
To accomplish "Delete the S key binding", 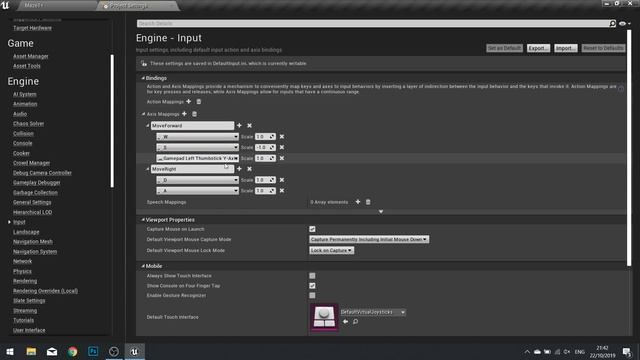I will click(282, 147).
